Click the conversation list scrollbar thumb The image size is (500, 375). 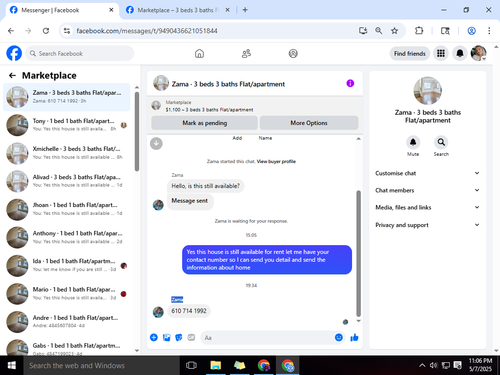[137, 131]
